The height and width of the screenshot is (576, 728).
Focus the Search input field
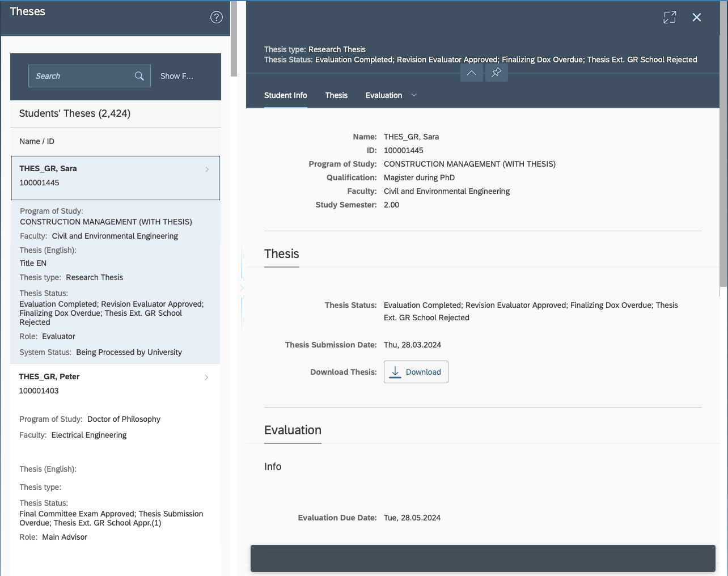click(82, 76)
